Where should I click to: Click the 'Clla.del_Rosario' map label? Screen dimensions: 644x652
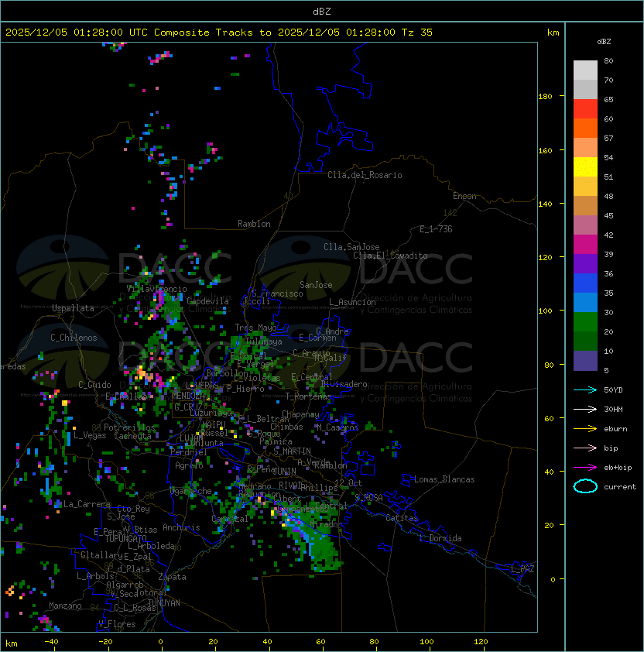pos(365,175)
